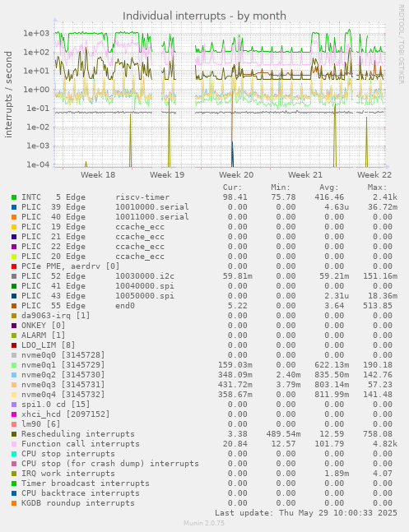Click the pink Function call interrupts swatch
409x532 pixels.
click(x=14, y=444)
